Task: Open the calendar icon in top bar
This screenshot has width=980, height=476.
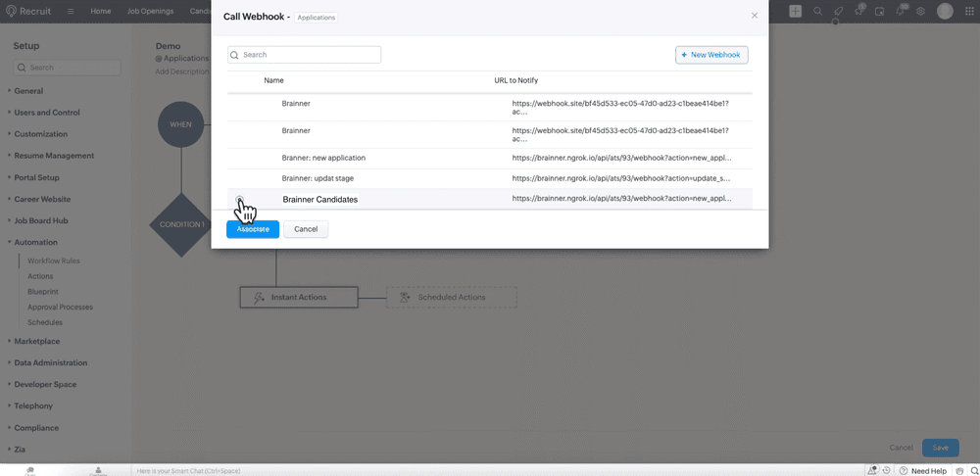Action: 879,11
